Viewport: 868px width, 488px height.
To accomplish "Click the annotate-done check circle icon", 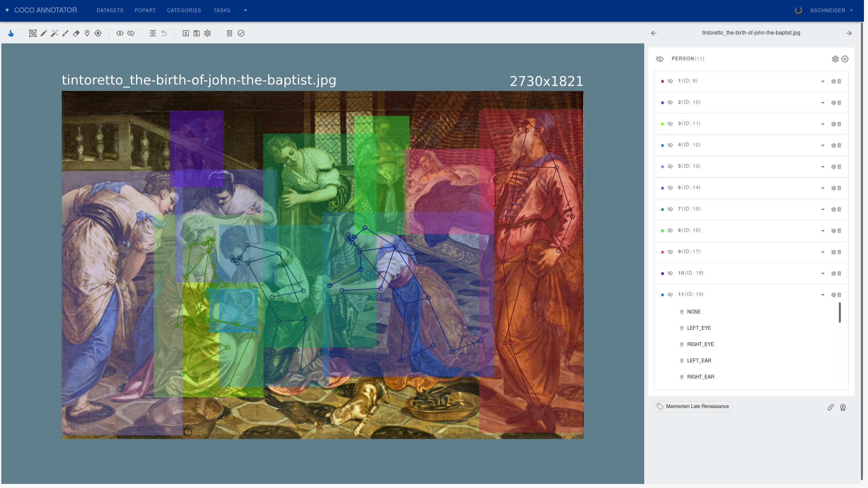I will click(x=241, y=33).
